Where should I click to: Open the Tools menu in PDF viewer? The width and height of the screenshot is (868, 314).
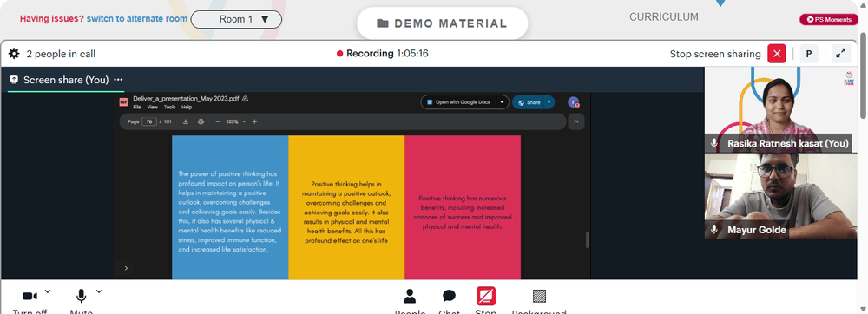[169, 108]
